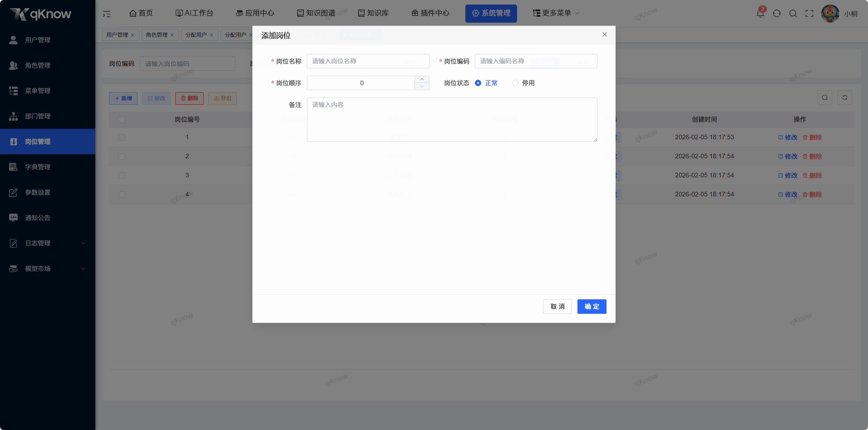Open 知识库 in the top menu
Image resolution: width=868 pixels, height=430 pixels.
tap(373, 13)
